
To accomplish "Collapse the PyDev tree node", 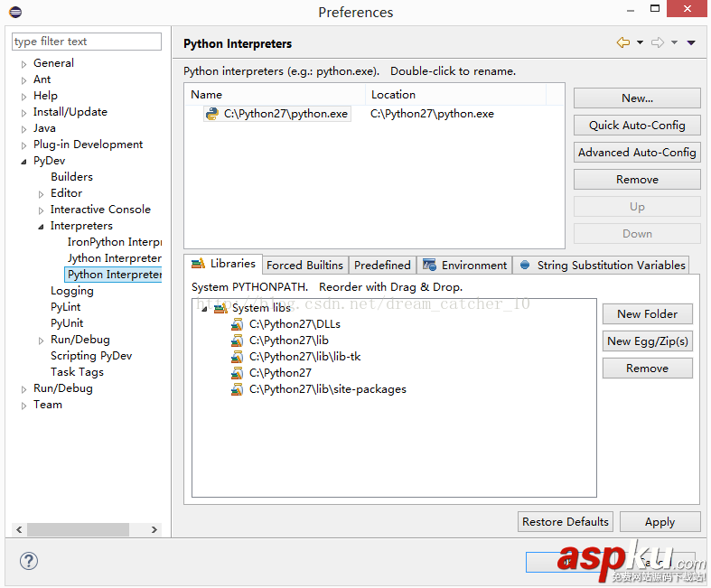I will (23, 162).
